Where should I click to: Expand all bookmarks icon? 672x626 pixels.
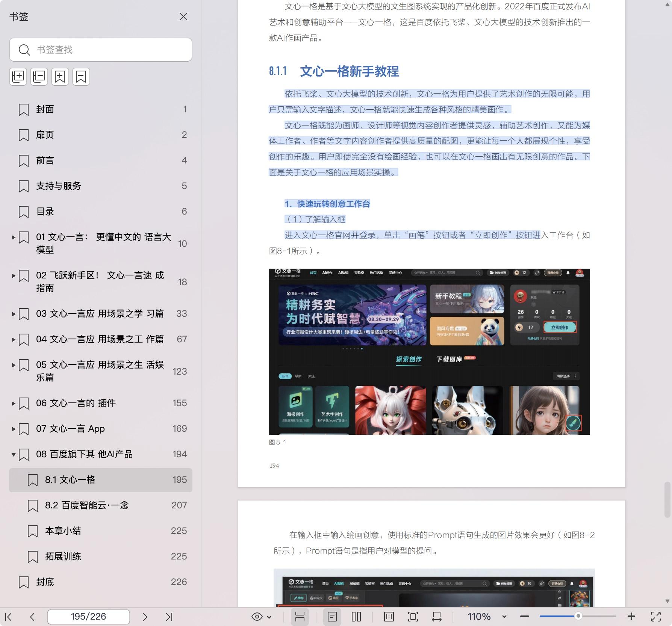click(x=18, y=77)
